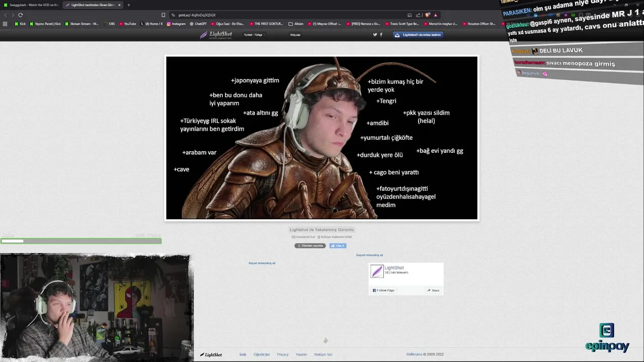Screen dimensions: 644x362
Task: Open the ChatGPT bookmark
Action: 198,24
